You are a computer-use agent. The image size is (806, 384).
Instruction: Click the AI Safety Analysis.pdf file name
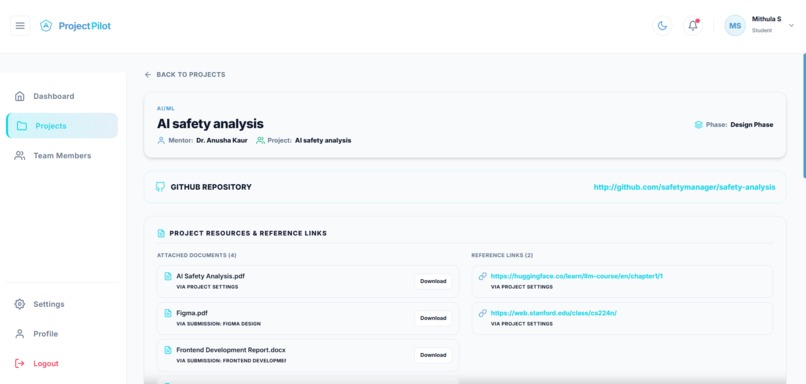pyautogui.click(x=210, y=276)
